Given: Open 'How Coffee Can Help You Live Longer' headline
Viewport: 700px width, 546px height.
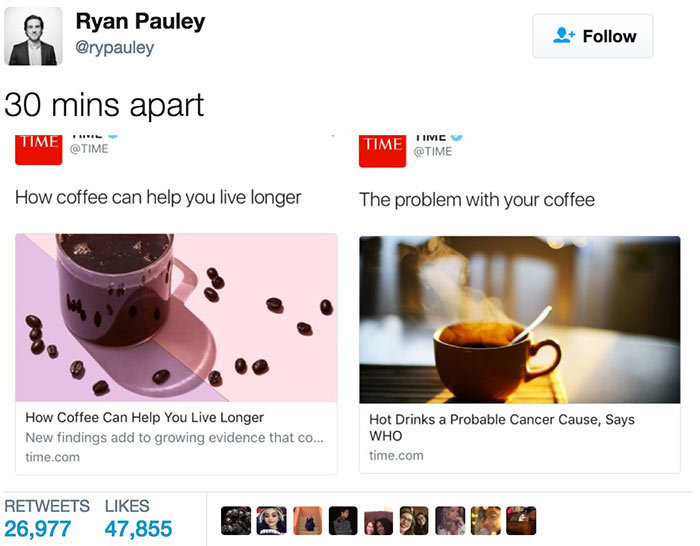Looking at the screenshot, I should click(x=145, y=417).
